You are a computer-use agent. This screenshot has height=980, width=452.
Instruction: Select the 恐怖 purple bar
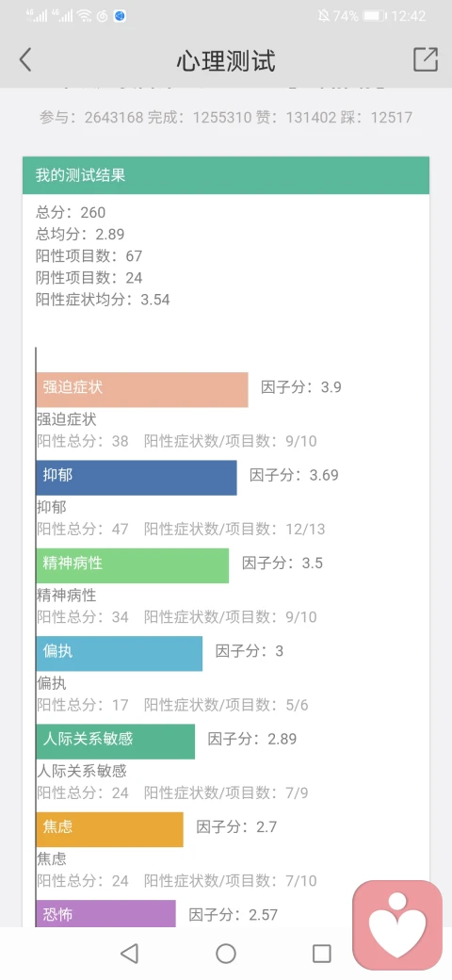105,914
